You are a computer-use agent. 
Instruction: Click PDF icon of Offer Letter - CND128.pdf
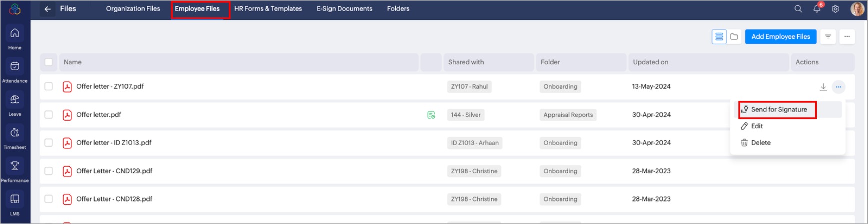pyautogui.click(x=67, y=199)
